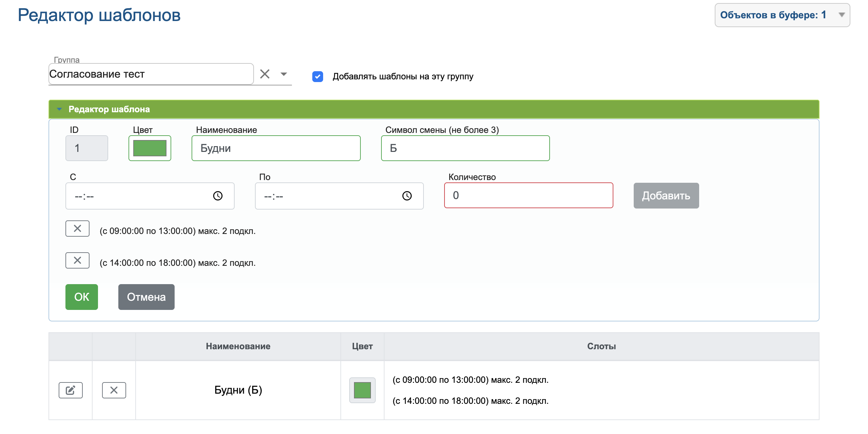Viewport: 868px width, 434px height.
Task: Click the Количество number field
Action: point(529,195)
